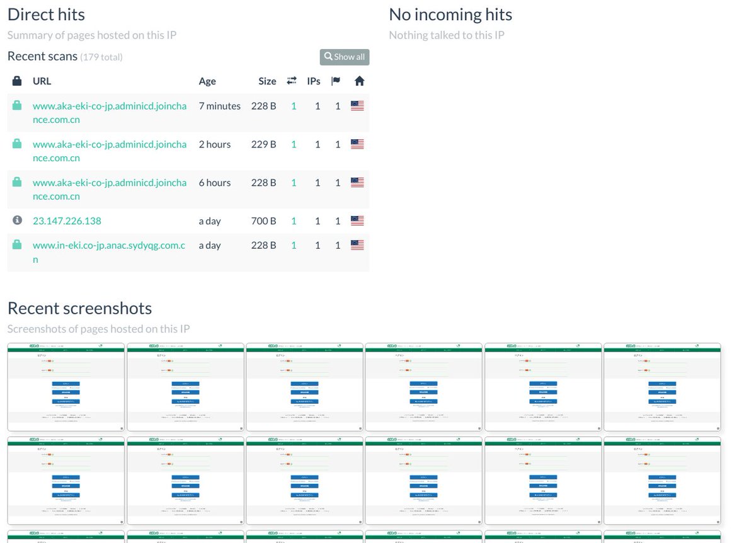Open the second screenshot thumbnail in the second row

click(x=185, y=481)
